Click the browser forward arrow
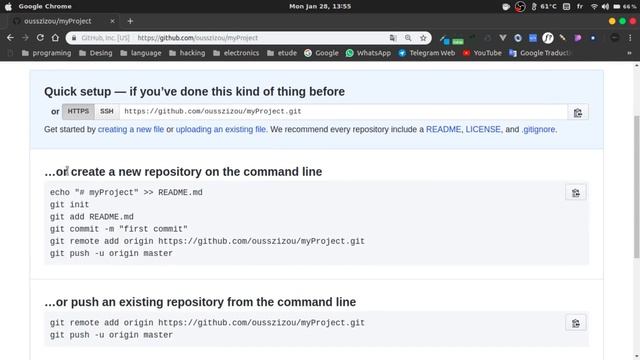The width and height of the screenshot is (640, 360). [25, 38]
